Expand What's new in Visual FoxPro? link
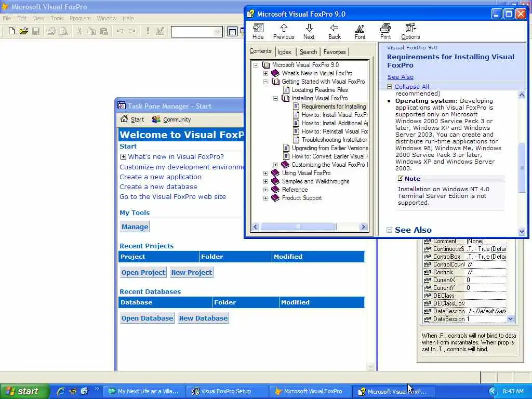This screenshot has width=532, height=399. point(123,157)
